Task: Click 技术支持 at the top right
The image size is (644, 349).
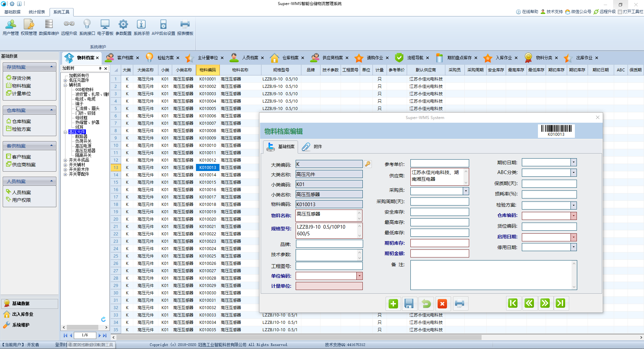Action: tap(552, 12)
